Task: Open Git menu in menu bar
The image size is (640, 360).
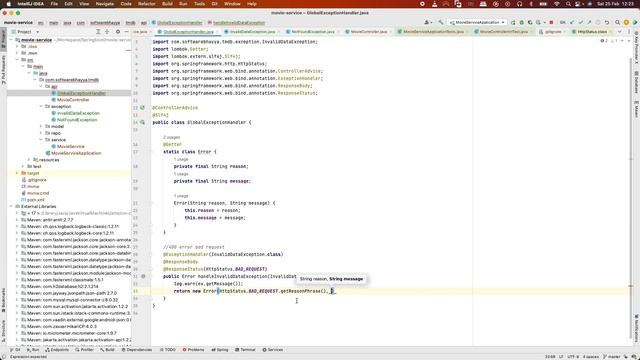Action: (x=214, y=4)
